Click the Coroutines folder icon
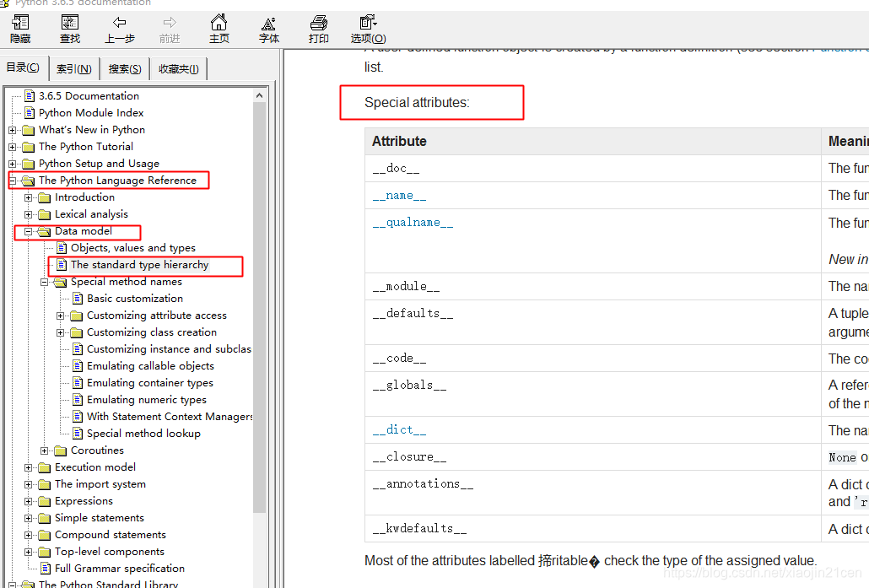The image size is (869, 588). (61, 451)
